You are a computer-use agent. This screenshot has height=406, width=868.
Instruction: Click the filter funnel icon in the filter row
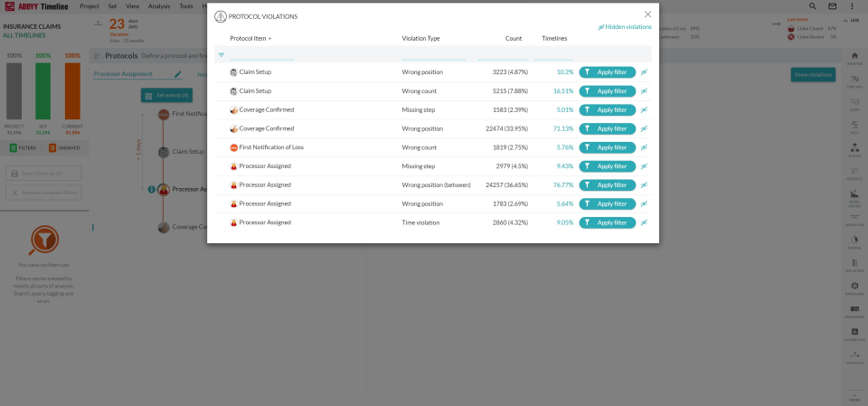(222, 55)
